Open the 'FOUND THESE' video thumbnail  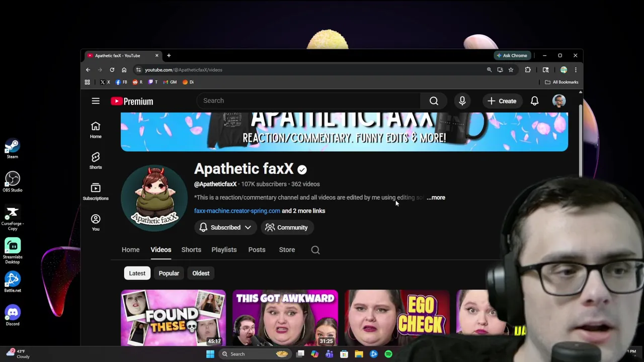(174, 318)
